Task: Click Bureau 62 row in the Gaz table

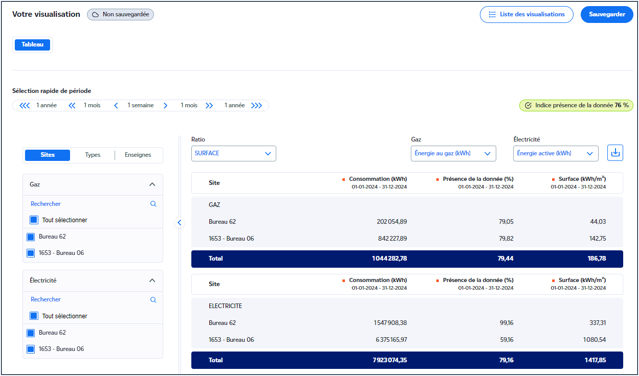Action: 407,222
